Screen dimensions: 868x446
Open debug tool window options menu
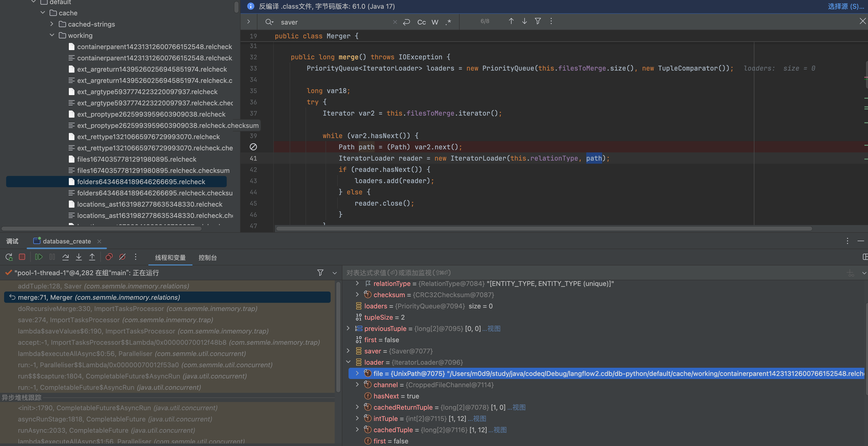pos(847,241)
